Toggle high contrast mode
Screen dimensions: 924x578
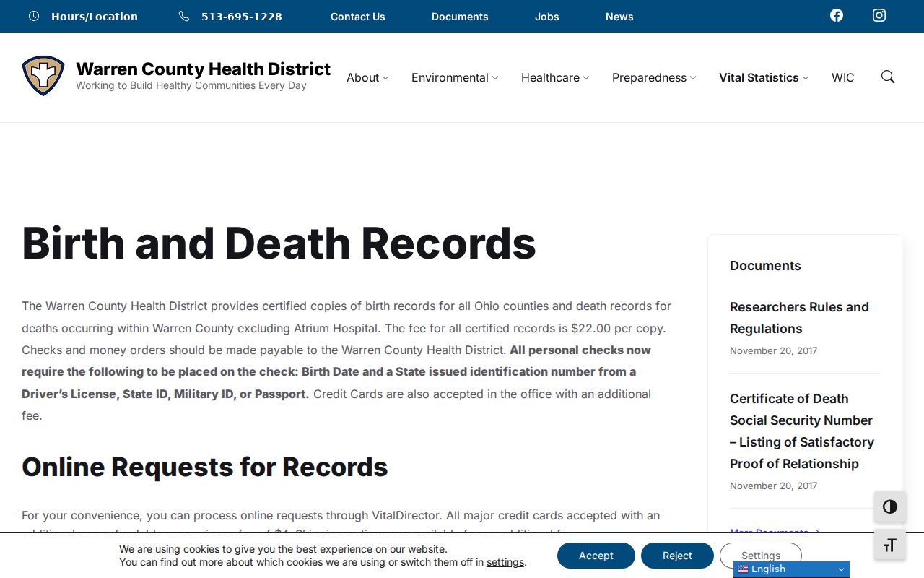coord(890,506)
